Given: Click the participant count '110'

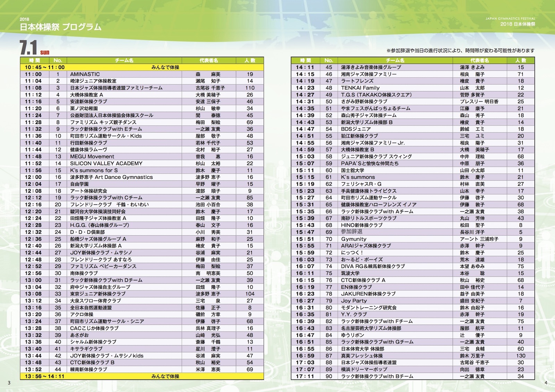Looking at the screenshot, I should [250, 88].
